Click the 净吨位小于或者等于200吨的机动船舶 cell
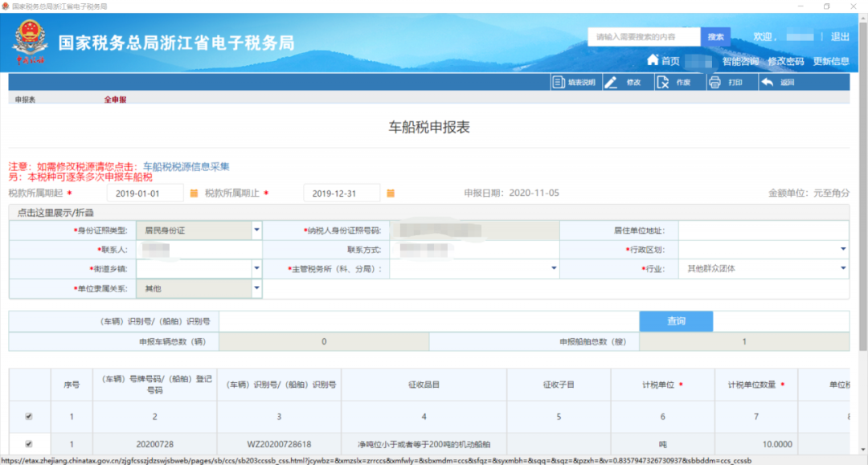This screenshot has height=465, width=868. point(424,444)
